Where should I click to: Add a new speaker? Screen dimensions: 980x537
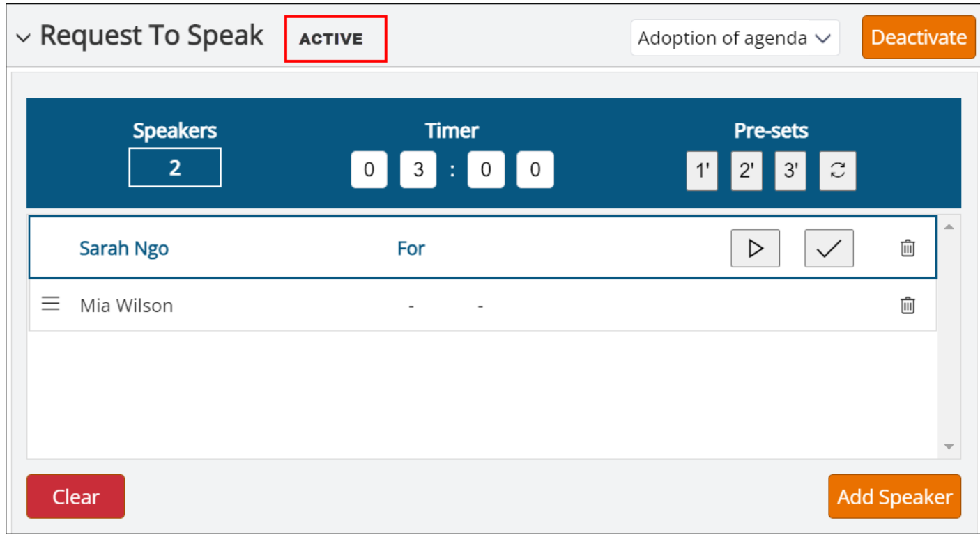tap(894, 497)
